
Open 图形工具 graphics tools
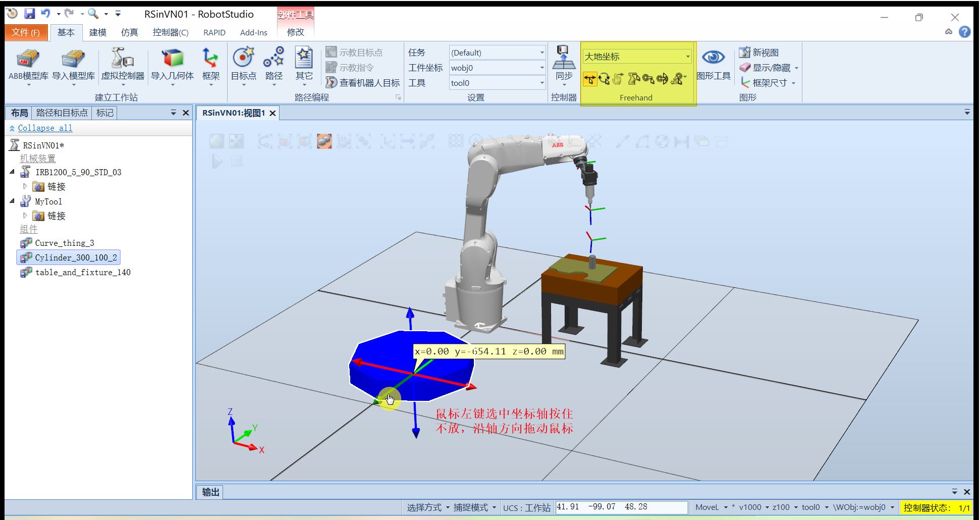(713, 65)
